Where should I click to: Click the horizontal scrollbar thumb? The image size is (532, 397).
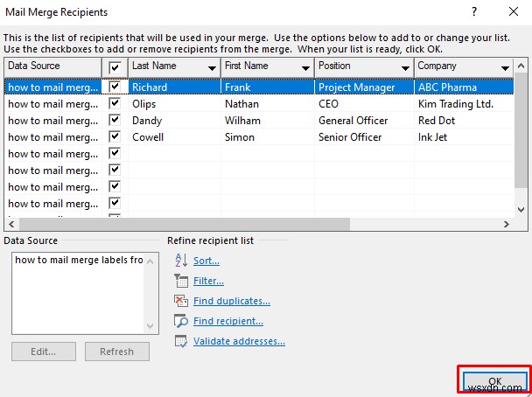tap(185, 224)
